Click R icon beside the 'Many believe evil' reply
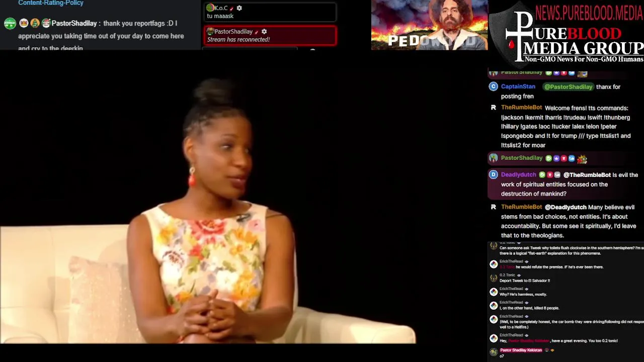This screenshot has height=362, width=644. (x=493, y=207)
